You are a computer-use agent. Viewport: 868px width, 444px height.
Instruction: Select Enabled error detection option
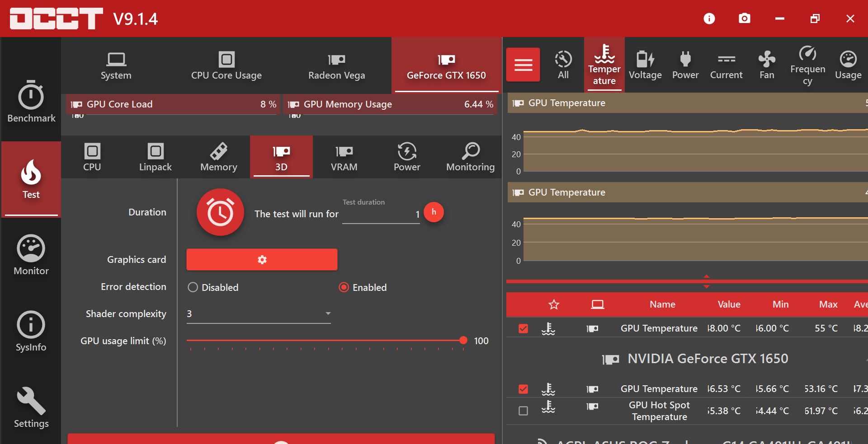(x=344, y=287)
